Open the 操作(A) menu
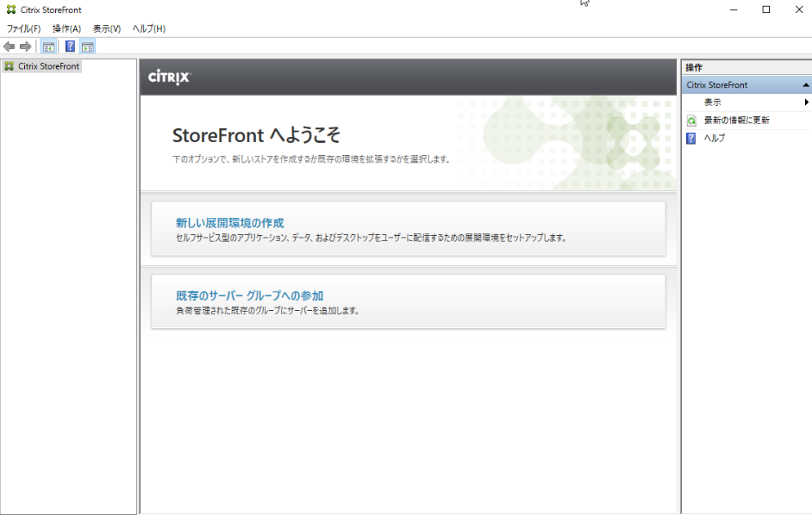 click(x=66, y=28)
